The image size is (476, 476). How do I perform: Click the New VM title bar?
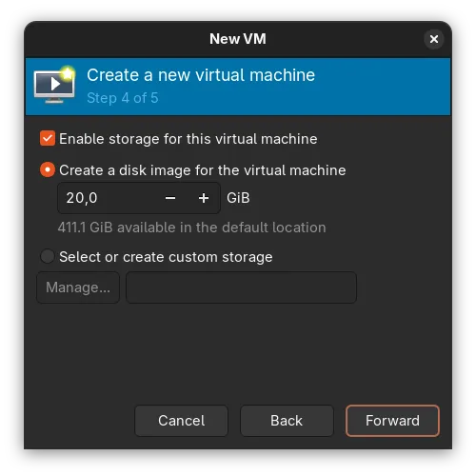238,39
